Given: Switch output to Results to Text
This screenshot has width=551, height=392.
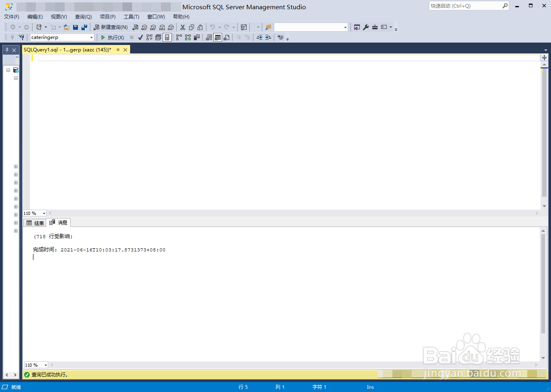Looking at the screenshot, I should pyautogui.click(x=209, y=37).
